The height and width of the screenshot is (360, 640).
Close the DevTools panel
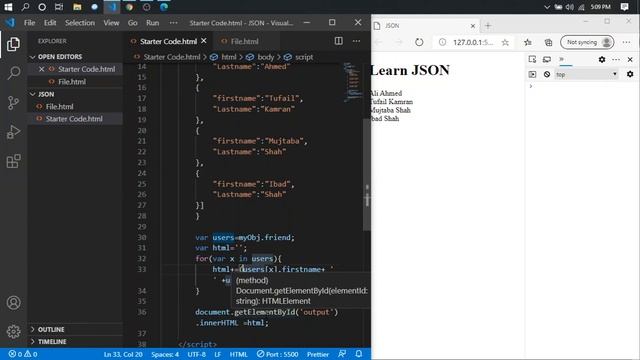click(x=630, y=59)
